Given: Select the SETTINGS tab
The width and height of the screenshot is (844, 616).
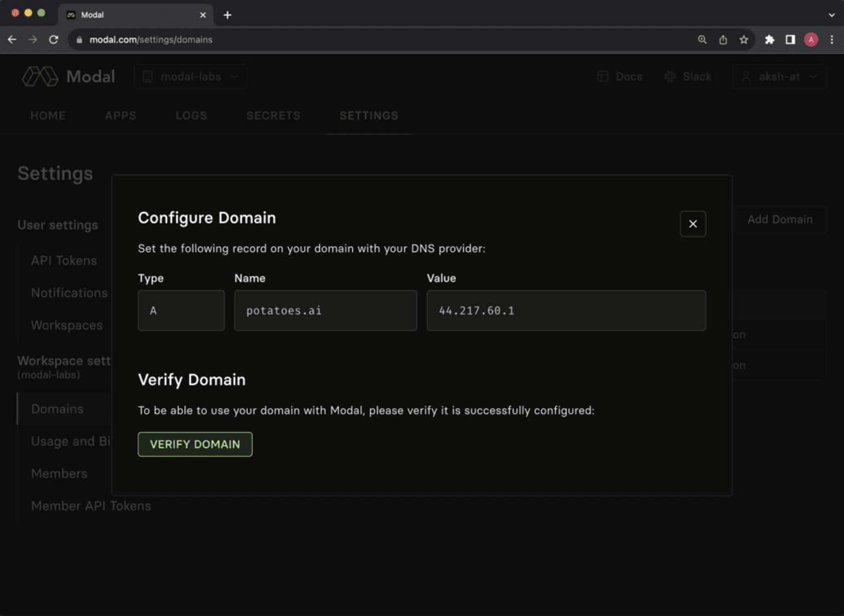Looking at the screenshot, I should click(369, 116).
